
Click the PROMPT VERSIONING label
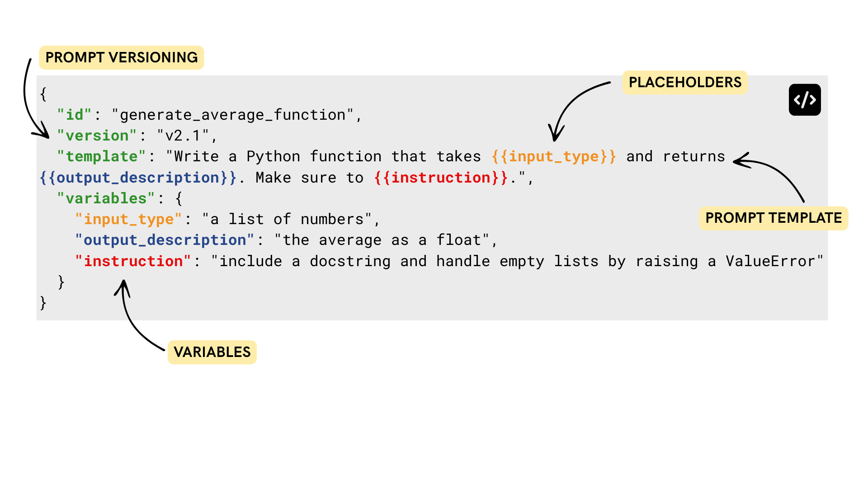(x=121, y=58)
